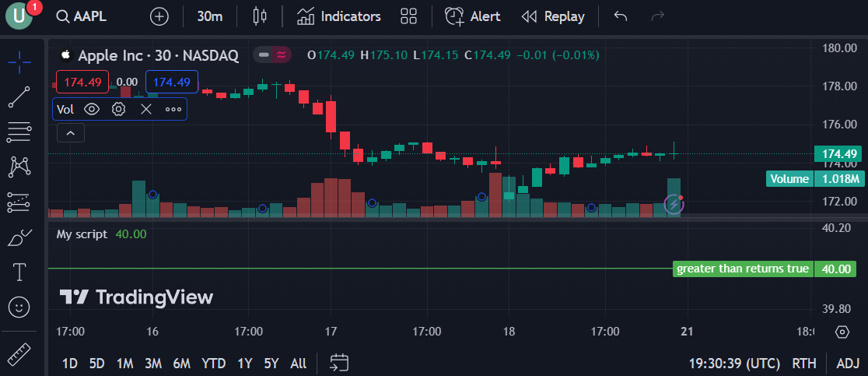Undo the last chart action
Viewport: 868px width, 376px height.
pyautogui.click(x=621, y=16)
